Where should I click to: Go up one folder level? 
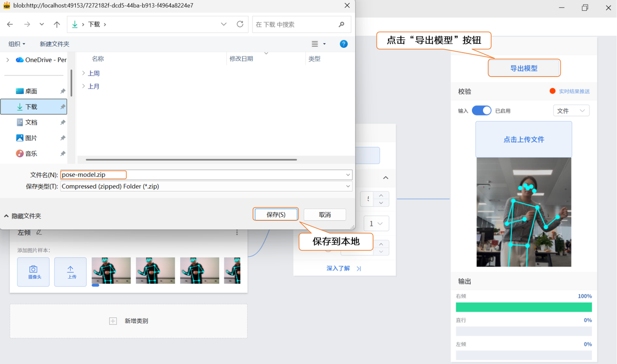(x=57, y=25)
